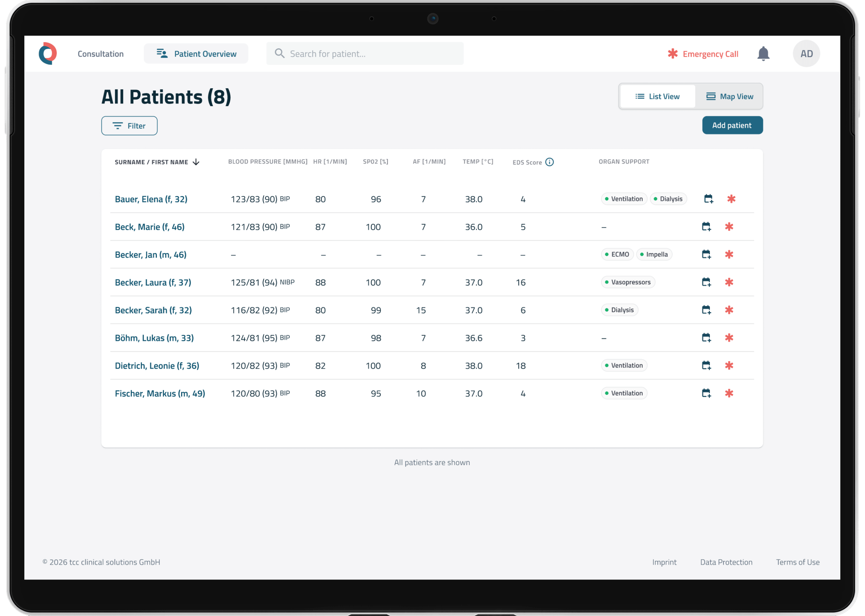Screen dimensions: 865x616
Task: Click the calendar-add icon for Becker, Jan
Action: (706, 254)
